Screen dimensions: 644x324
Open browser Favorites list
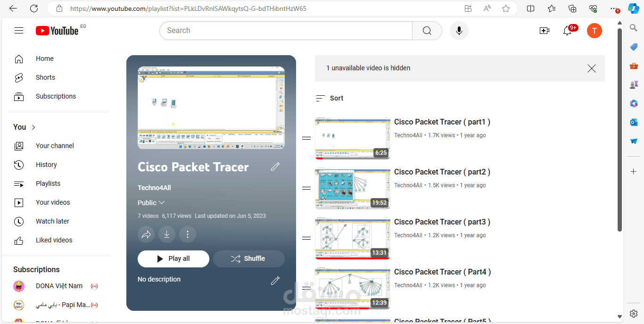(552, 8)
